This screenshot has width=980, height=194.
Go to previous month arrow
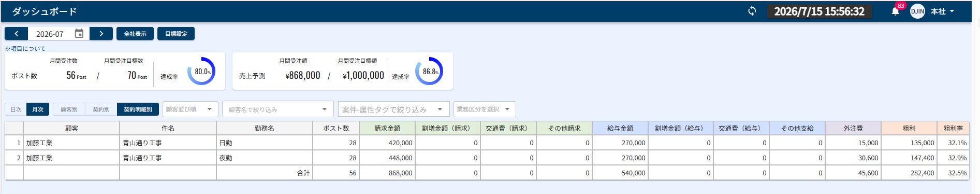pyautogui.click(x=17, y=34)
